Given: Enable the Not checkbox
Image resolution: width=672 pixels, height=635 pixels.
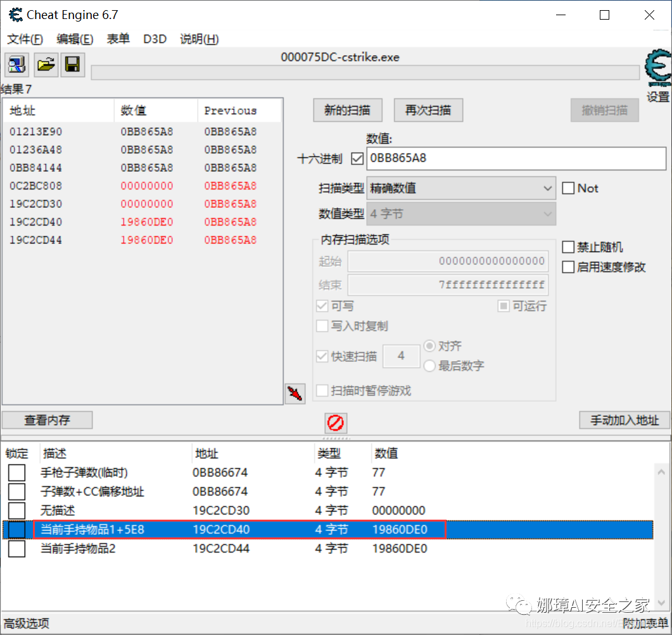Looking at the screenshot, I should (568, 188).
